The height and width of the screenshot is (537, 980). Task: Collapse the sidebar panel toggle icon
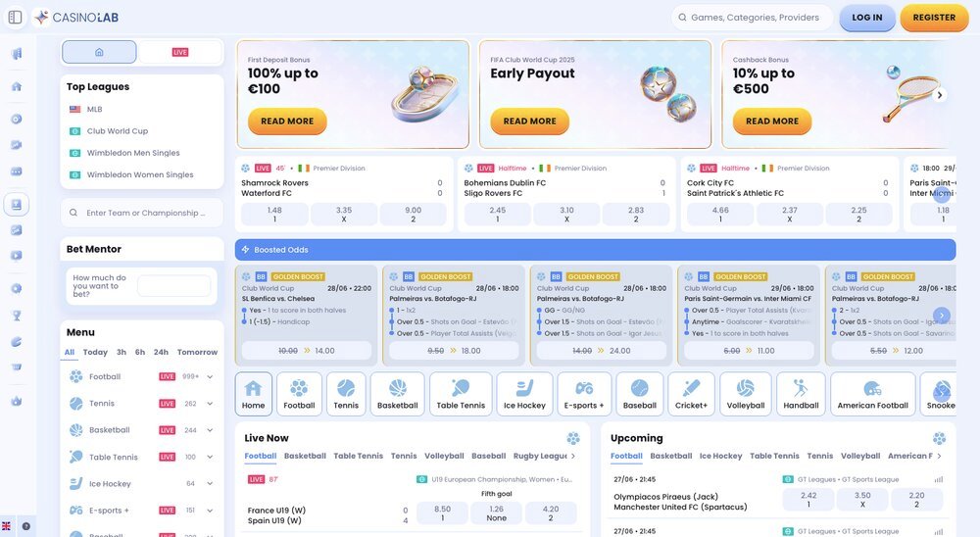pos(16,18)
